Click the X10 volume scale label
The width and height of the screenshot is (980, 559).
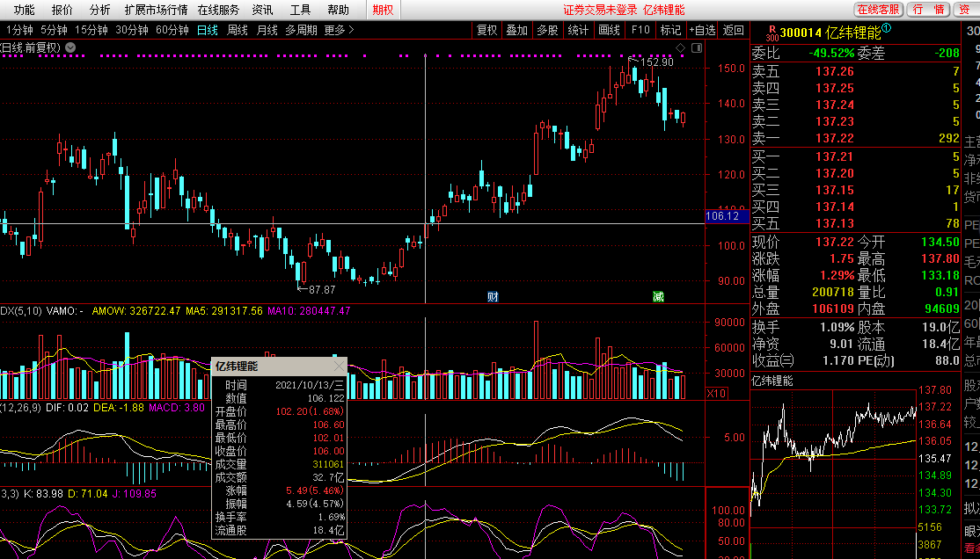[x=716, y=394]
